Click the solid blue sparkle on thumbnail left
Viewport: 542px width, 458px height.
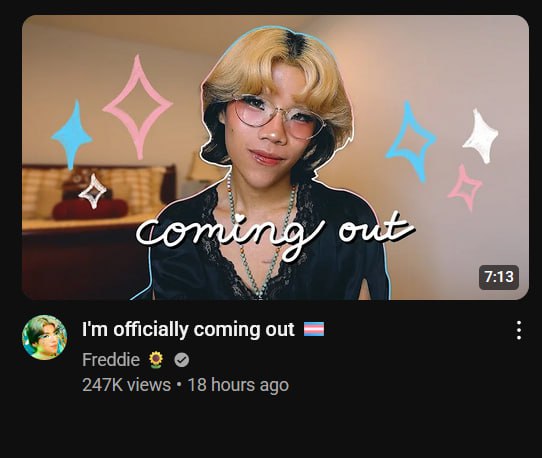click(x=72, y=135)
